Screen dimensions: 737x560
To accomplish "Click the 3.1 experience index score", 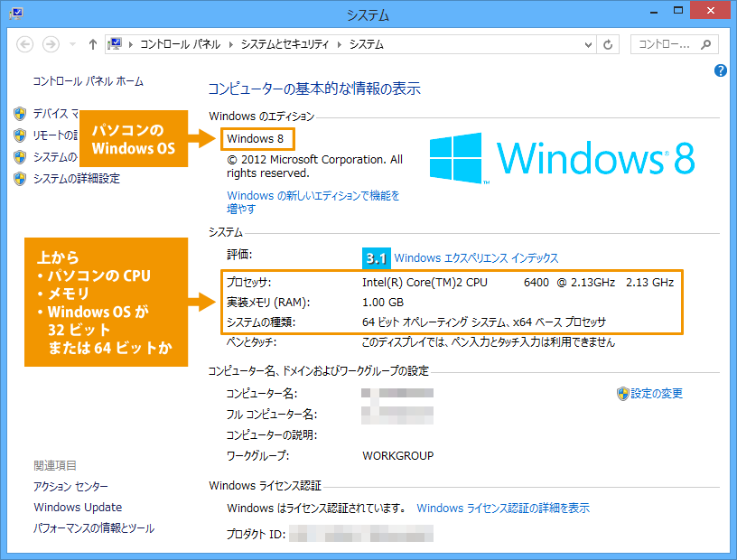I will pyautogui.click(x=376, y=258).
